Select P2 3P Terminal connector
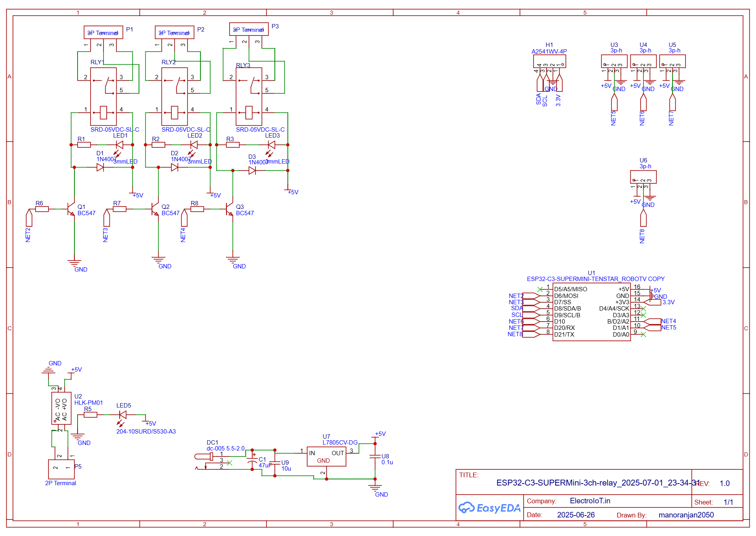The image size is (756, 536). [174, 32]
